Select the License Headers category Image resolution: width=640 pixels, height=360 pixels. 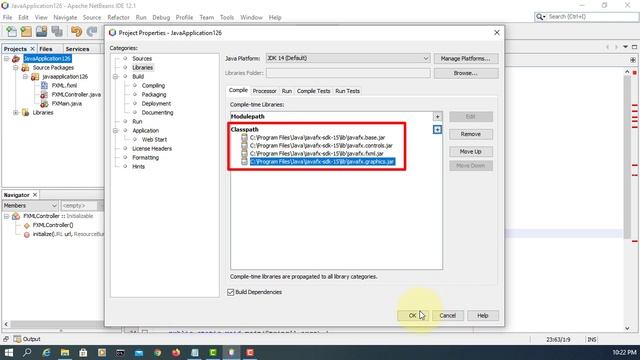point(152,149)
